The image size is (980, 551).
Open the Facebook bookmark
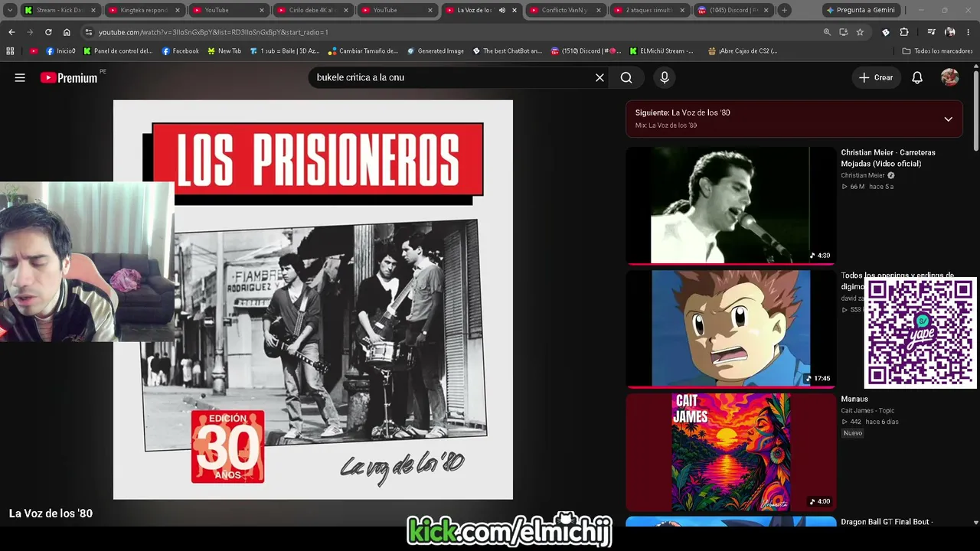coord(180,51)
